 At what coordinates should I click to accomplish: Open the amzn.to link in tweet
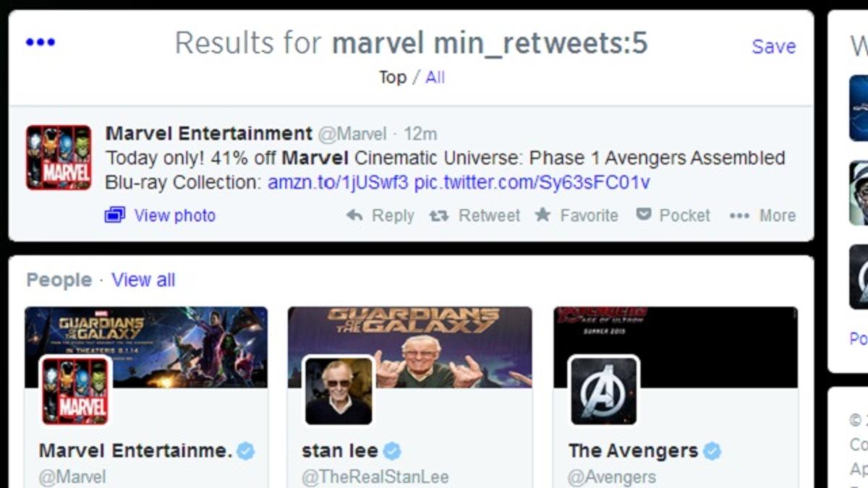(x=338, y=182)
